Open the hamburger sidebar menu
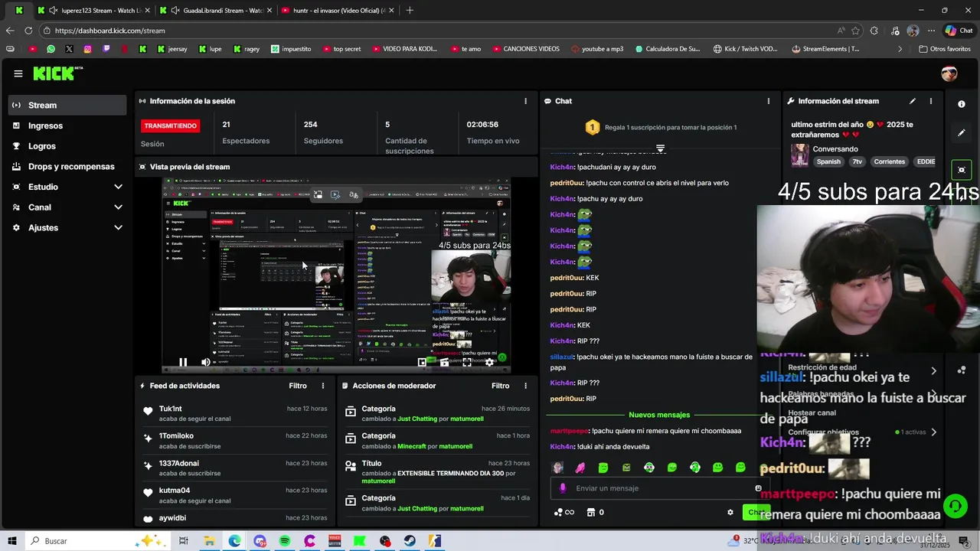This screenshot has width=980, height=551. coord(18,73)
